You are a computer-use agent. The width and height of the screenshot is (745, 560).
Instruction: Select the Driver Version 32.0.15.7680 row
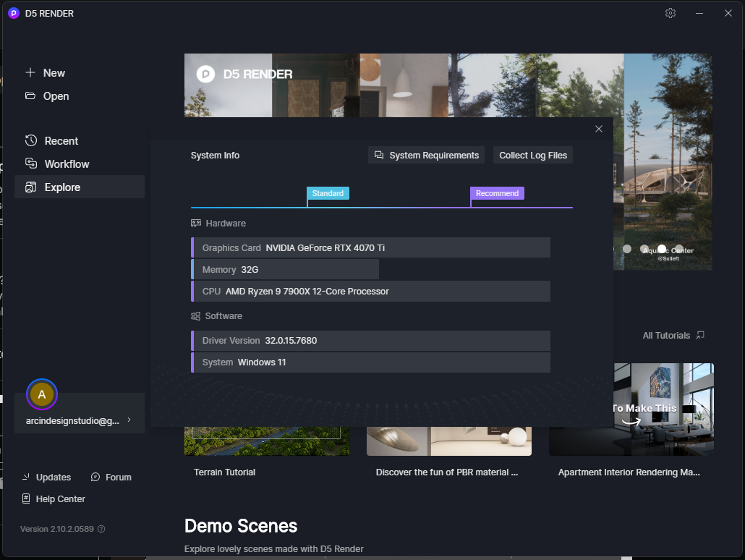coord(370,340)
